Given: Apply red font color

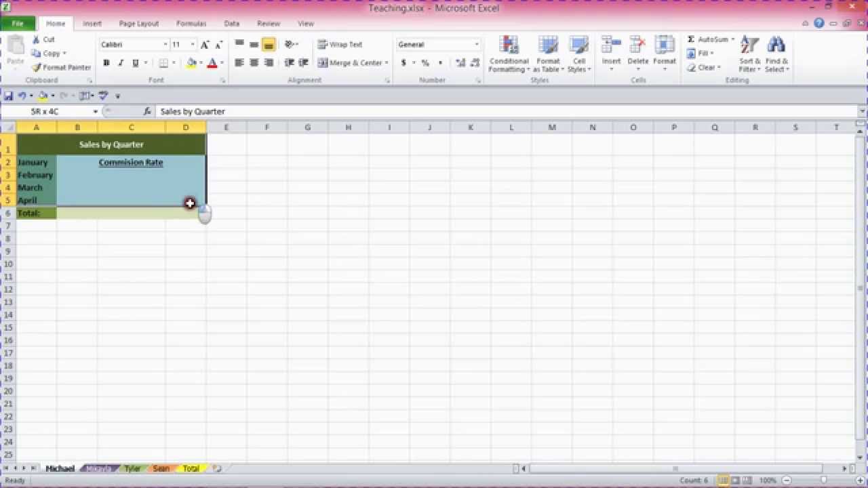Looking at the screenshot, I should coord(212,63).
